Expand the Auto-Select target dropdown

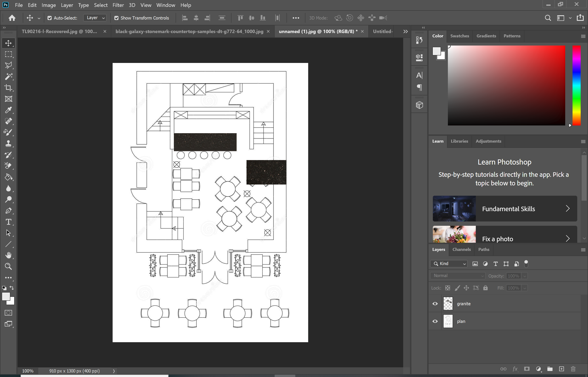pos(103,18)
